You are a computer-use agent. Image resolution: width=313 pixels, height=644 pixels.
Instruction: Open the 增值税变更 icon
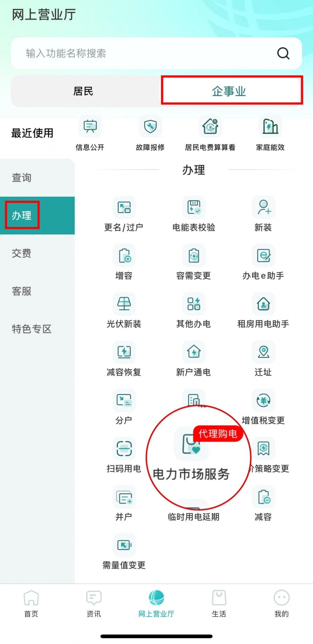click(x=263, y=400)
